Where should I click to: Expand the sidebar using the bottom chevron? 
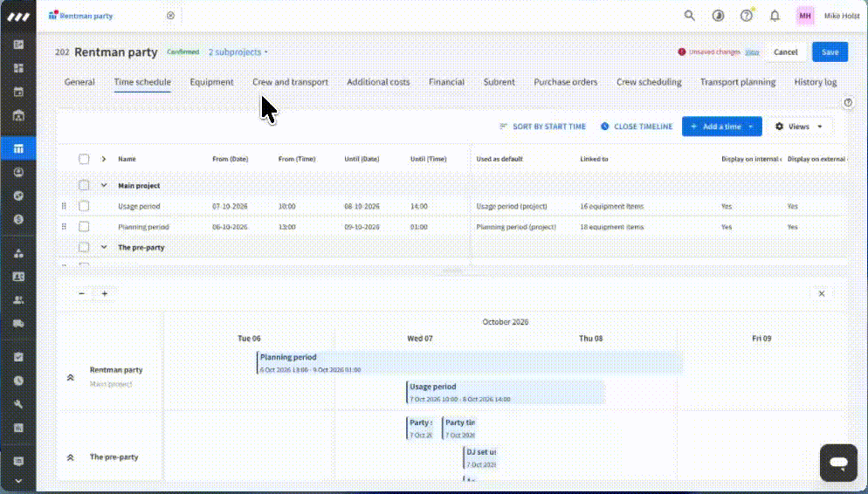[x=18, y=481]
